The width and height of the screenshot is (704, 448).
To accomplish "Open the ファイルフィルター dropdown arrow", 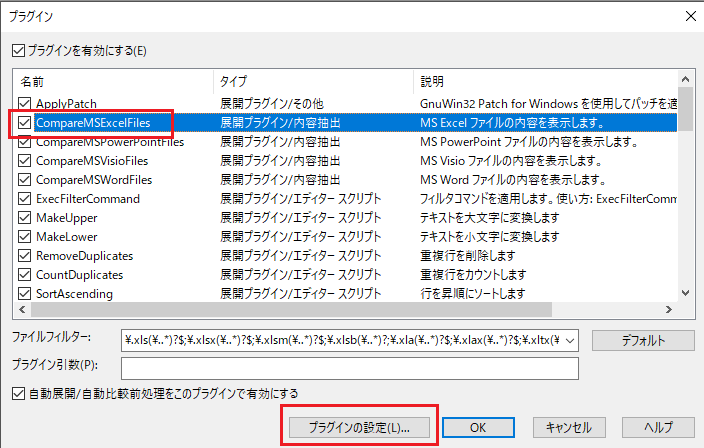I will point(570,341).
